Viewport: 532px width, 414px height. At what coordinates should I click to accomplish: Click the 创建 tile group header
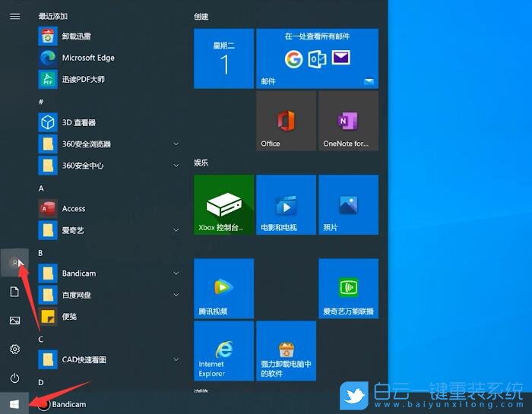(201, 17)
